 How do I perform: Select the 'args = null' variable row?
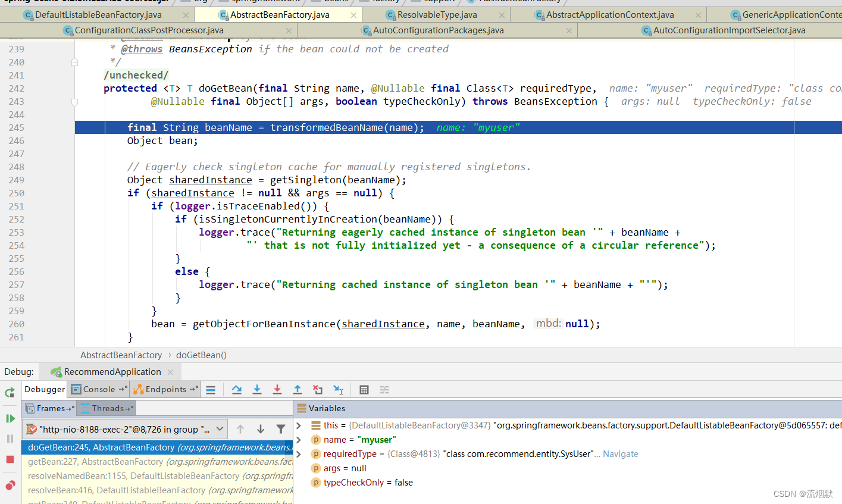(568, 468)
